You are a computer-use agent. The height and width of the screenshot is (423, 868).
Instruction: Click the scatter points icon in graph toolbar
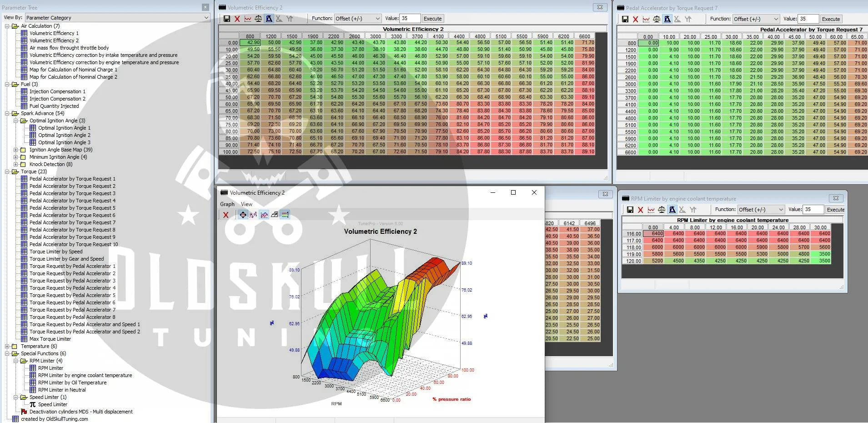point(253,215)
